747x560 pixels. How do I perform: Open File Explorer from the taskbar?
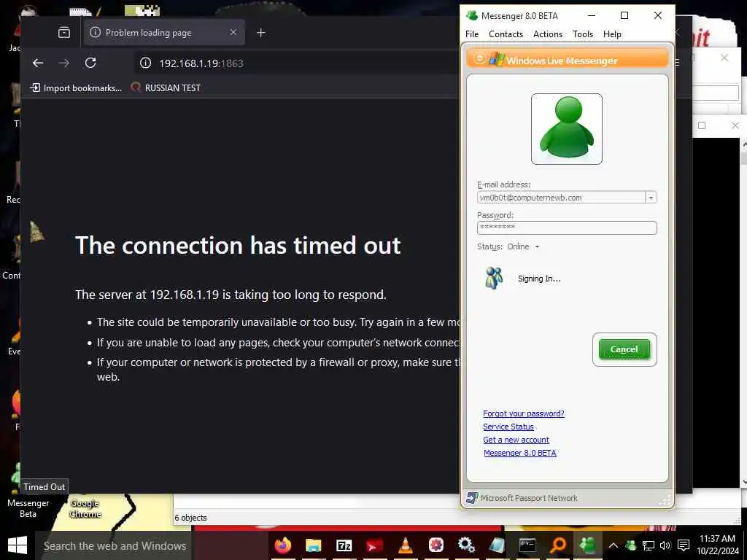[x=314, y=545]
